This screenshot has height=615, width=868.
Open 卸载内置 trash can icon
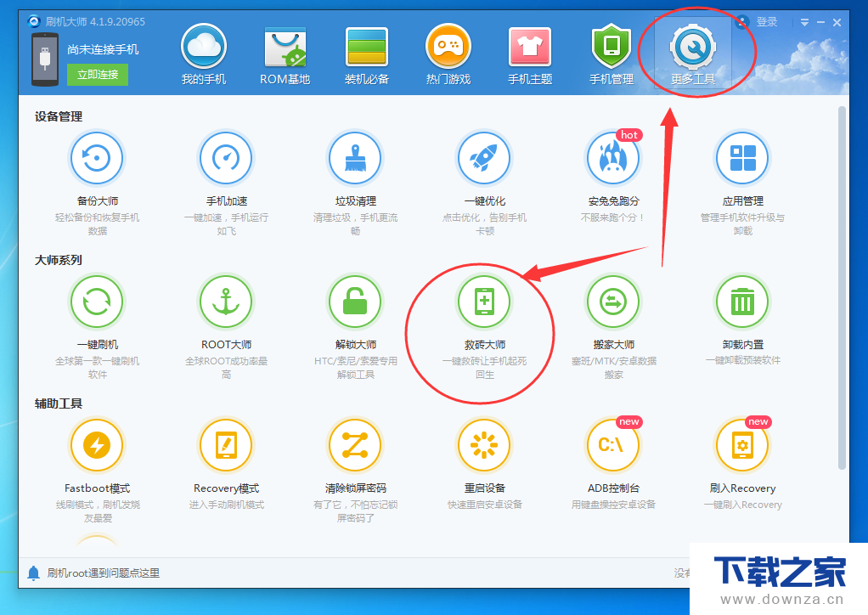(x=742, y=302)
